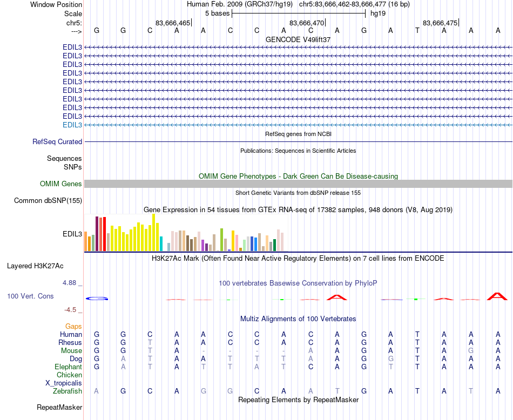513x420 pixels.
Task: Click Repeating Elements by RepeatMasker title
Action: [299, 399]
